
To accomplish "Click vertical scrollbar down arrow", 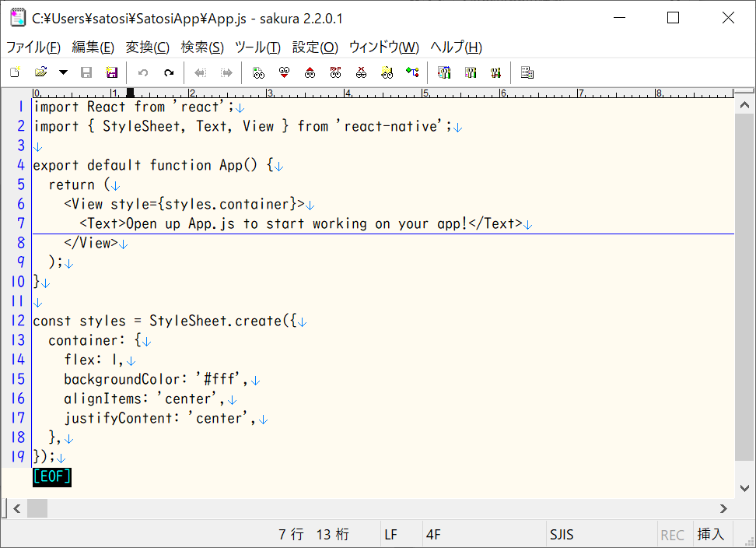I will 744,488.
